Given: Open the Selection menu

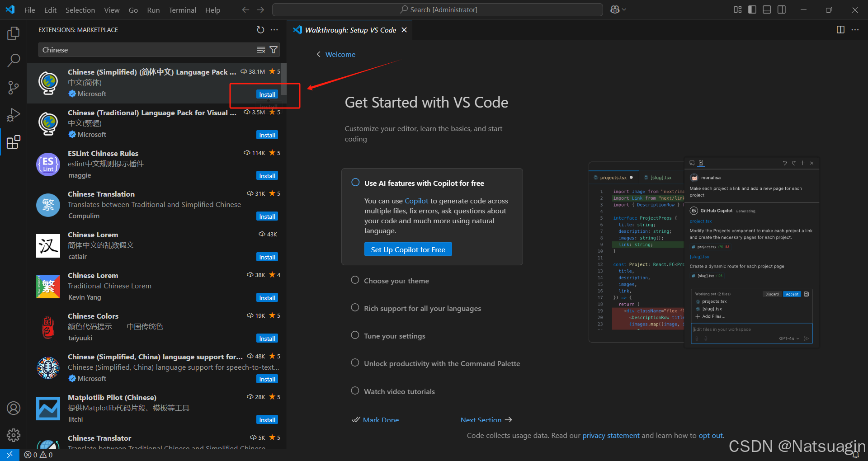Looking at the screenshot, I should coord(80,10).
